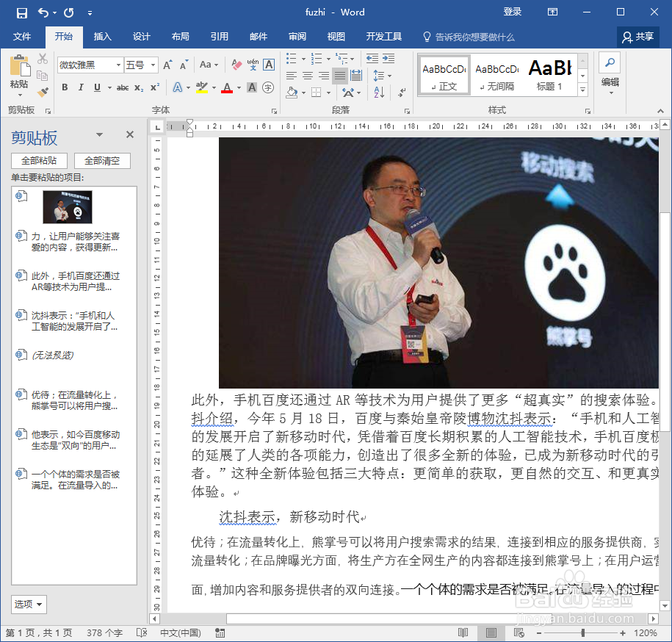672x642 pixels.
Task: Apply superscript formatting
Action: pos(155,88)
